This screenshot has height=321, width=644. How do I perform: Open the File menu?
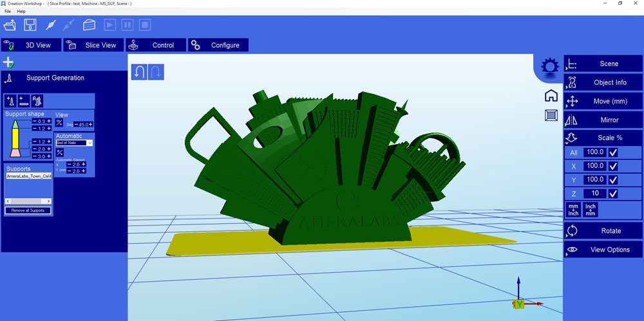(x=8, y=12)
